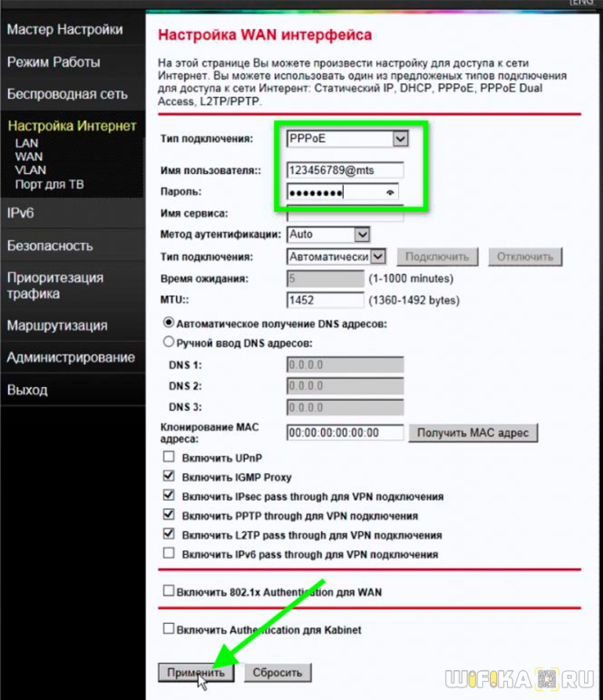603x700 pixels.
Task: Click the Применить button
Action: click(x=196, y=673)
